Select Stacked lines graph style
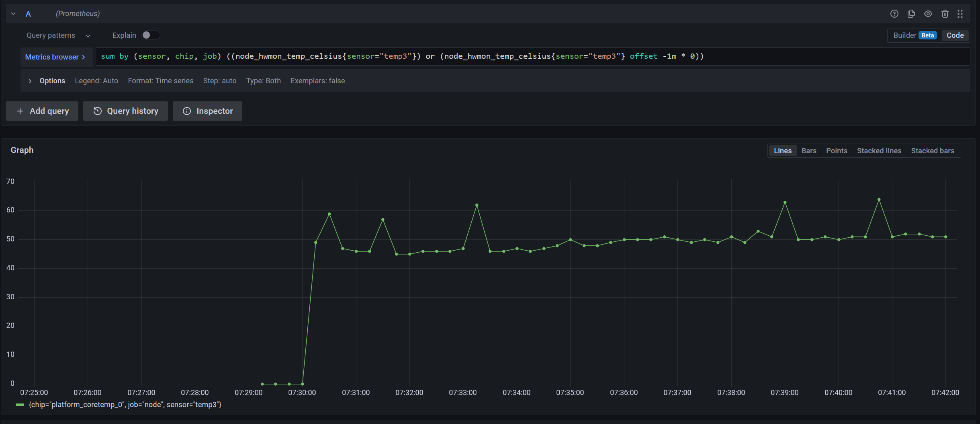This screenshot has height=424, width=980. (x=879, y=151)
